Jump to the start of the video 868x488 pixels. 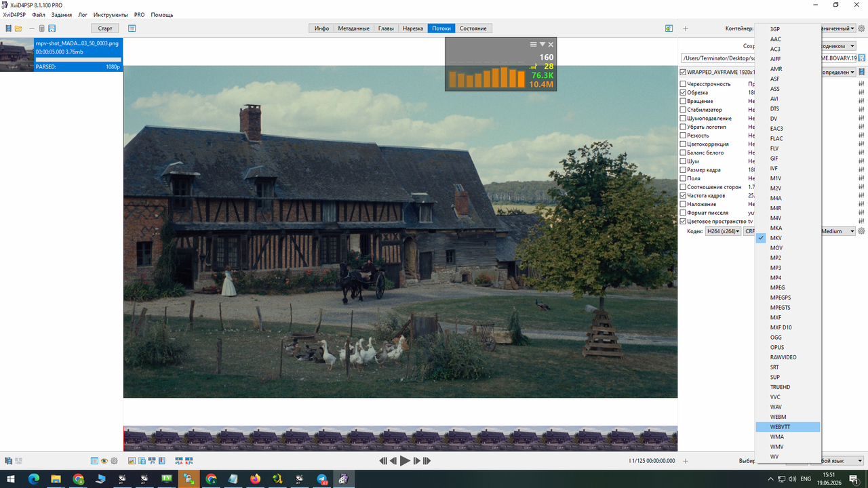point(383,461)
